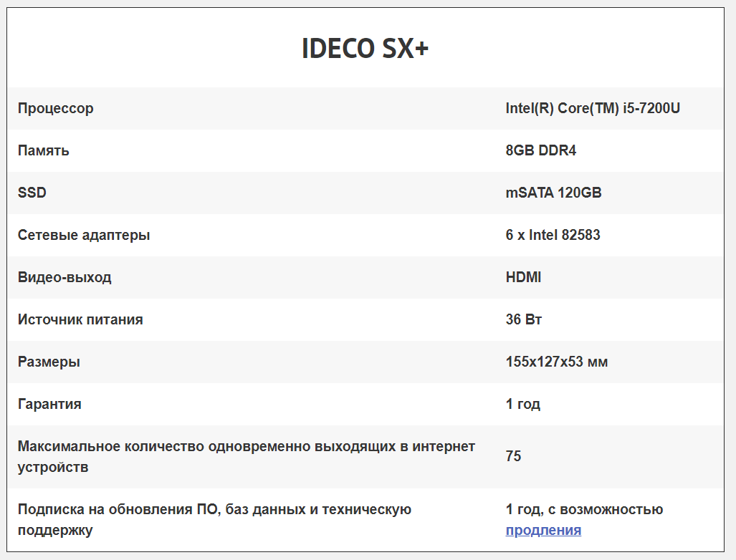Click the 8GB DDR4 value

(x=541, y=151)
